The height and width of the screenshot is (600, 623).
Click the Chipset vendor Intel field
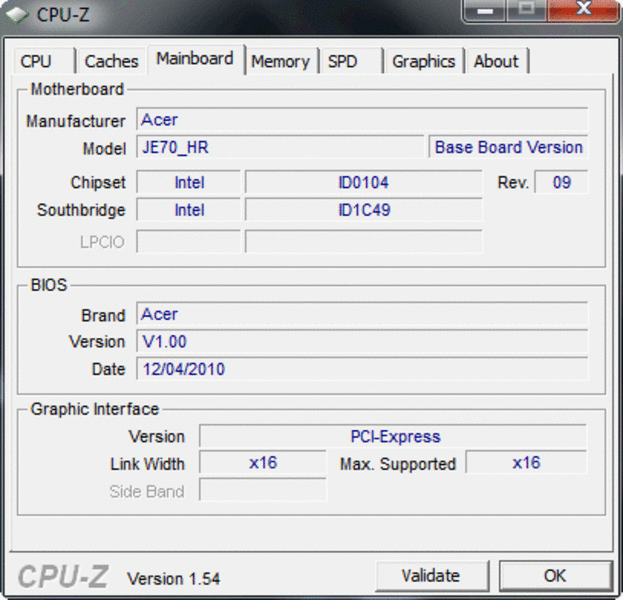189,182
